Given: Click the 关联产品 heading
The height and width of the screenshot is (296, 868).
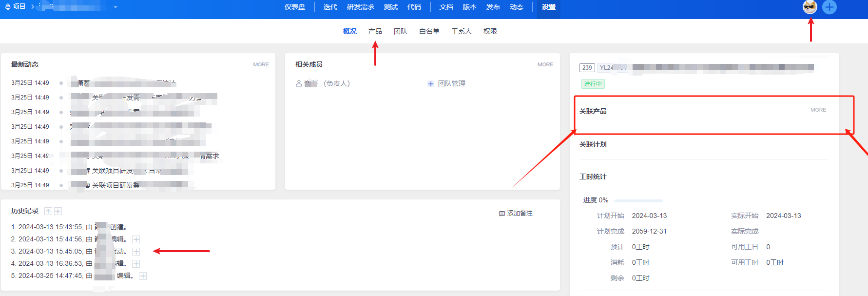Looking at the screenshot, I should pos(593,111).
